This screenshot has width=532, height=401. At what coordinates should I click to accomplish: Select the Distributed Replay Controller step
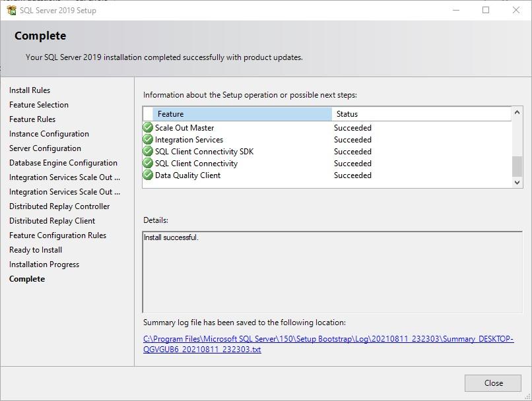(x=59, y=206)
